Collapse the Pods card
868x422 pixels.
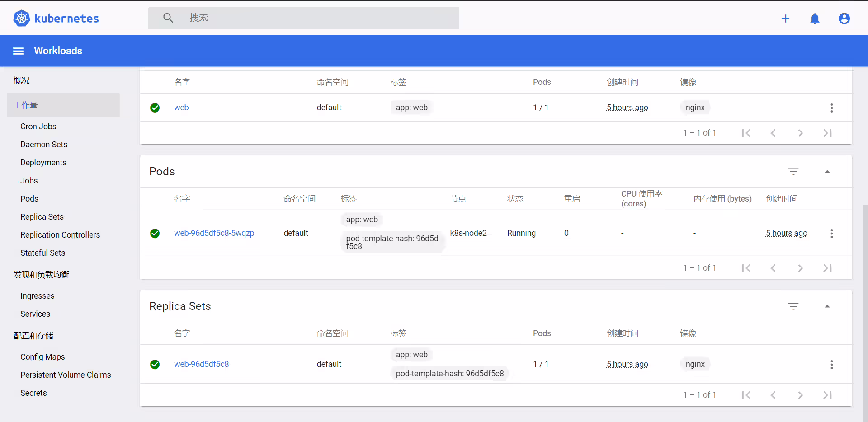tap(827, 172)
